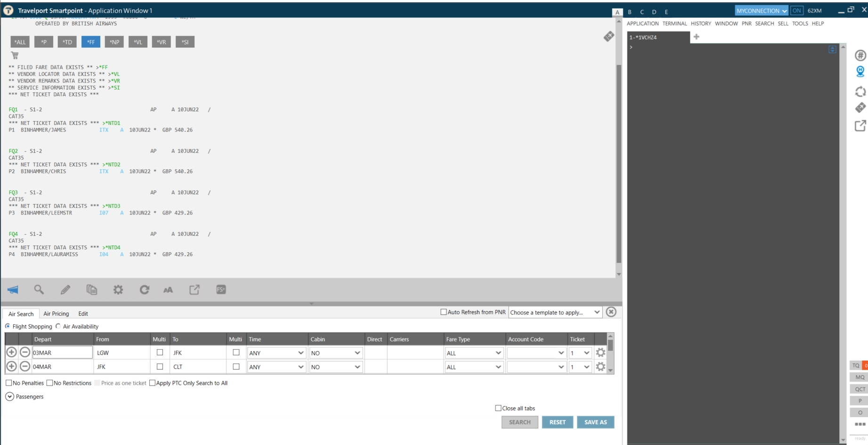This screenshot has height=445, width=868.
Task: Open the Cabin dropdown for 04MAR row
Action: 335,367
